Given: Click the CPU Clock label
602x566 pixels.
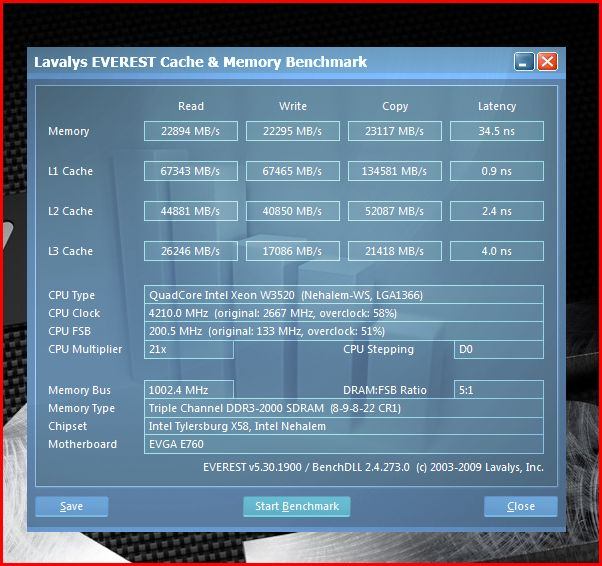Looking at the screenshot, I should click(x=74, y=313).
